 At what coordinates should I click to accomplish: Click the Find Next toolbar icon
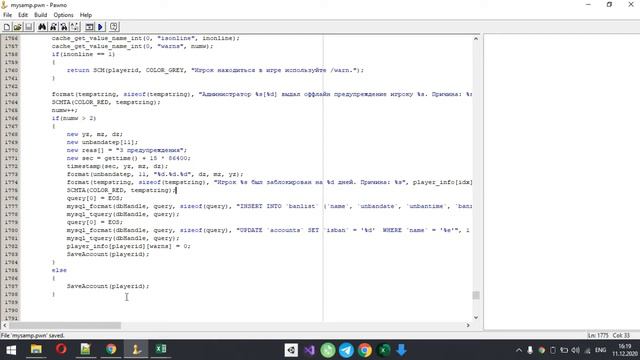click(x=53, y=27)
